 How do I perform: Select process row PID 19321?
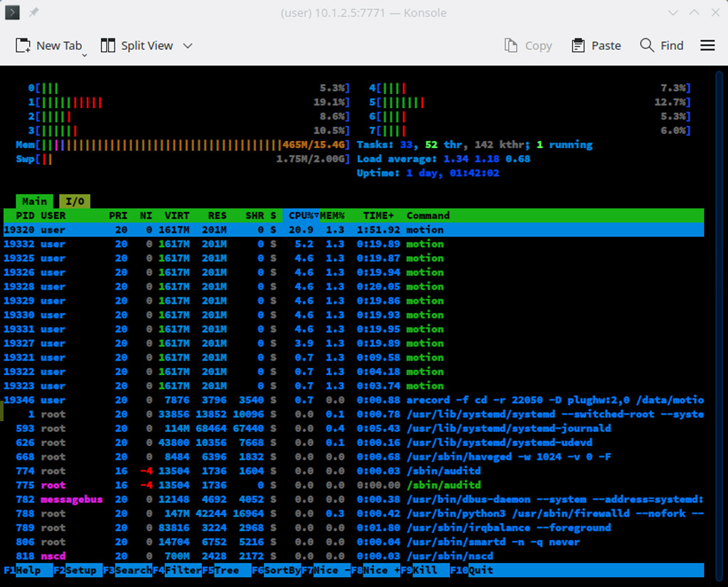click(354, 357)
